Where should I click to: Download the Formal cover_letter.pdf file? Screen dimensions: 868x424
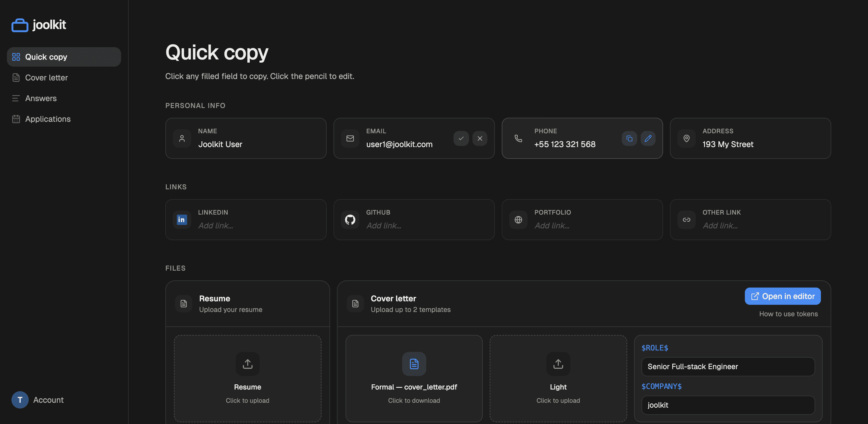click(414, 378)
